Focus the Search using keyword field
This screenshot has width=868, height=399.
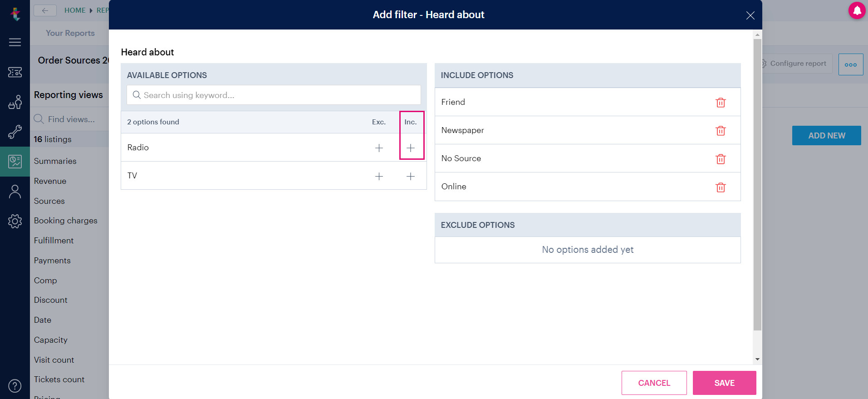pos(274,95)
